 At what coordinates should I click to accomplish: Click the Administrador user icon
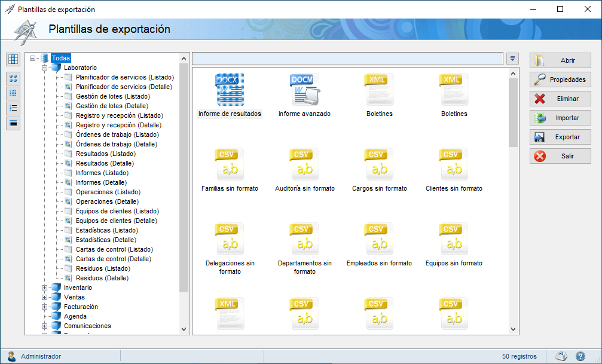tap(11, 356)
